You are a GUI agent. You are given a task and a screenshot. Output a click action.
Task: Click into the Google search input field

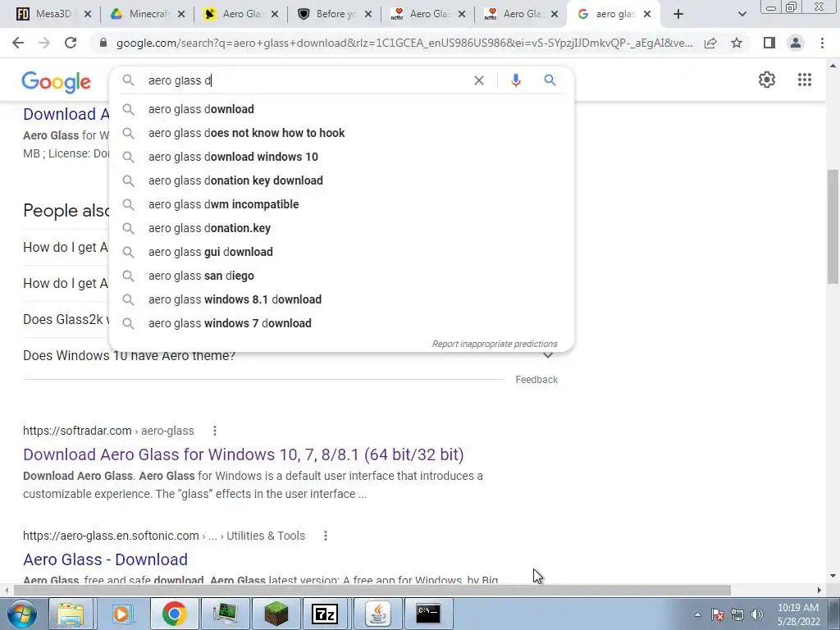click(305, 80)
